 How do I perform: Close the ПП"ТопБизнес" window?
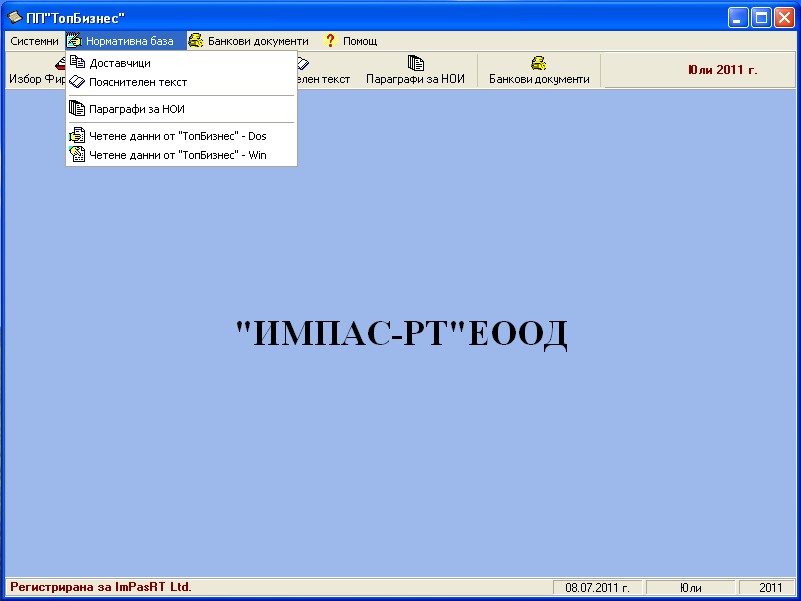point(784,18)
